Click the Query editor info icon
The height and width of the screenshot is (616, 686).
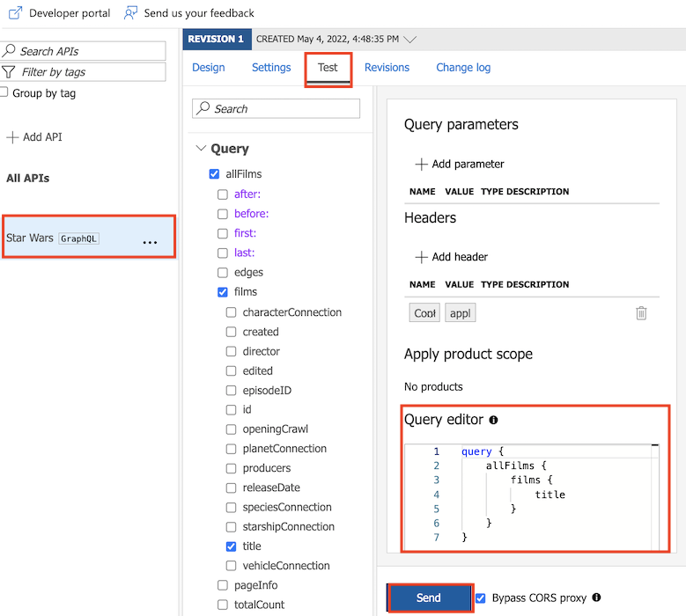click(x=493, y=421)
